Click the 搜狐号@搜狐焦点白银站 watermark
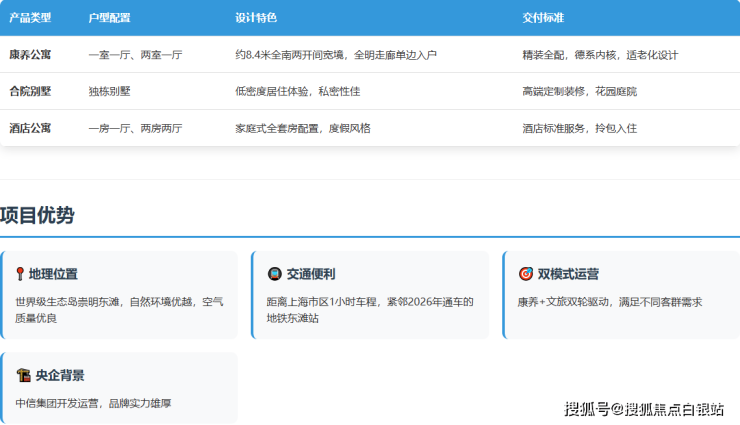The image size is (740, 425). (644, 408)
